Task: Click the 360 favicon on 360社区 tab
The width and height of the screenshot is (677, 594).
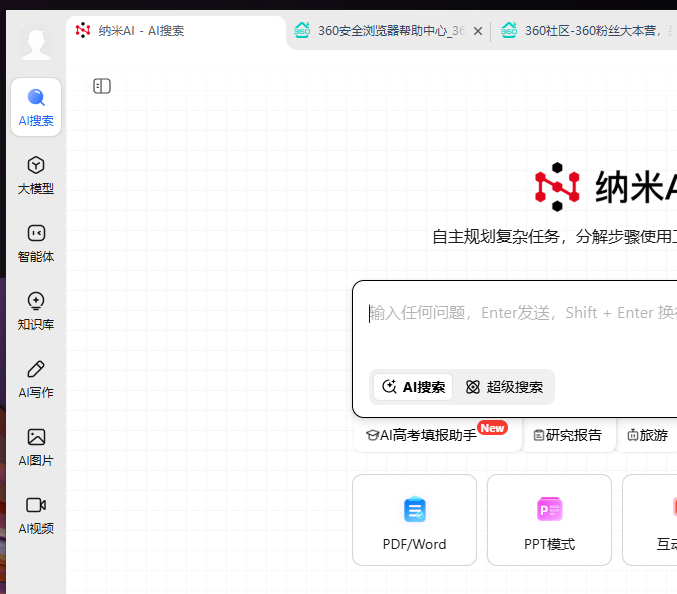Action: point(509,30)
